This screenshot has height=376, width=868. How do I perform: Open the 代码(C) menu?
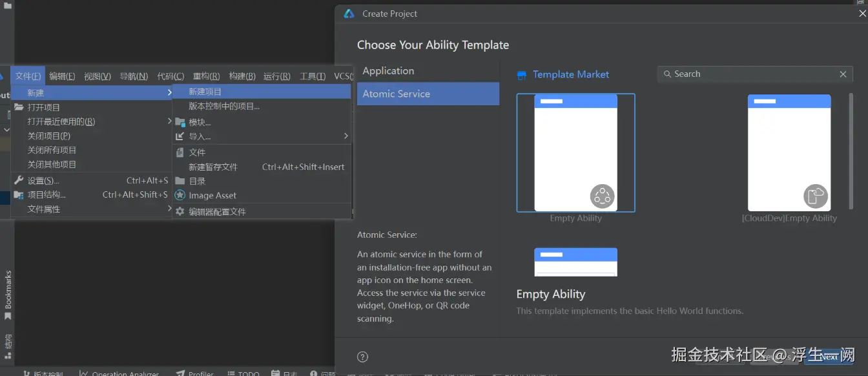[x=170, y=76]
